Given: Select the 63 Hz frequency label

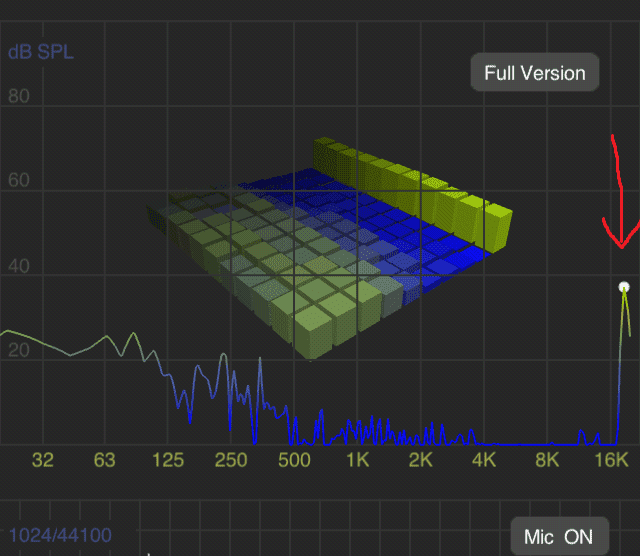Looking at the screenshot, I should (105, 460).
